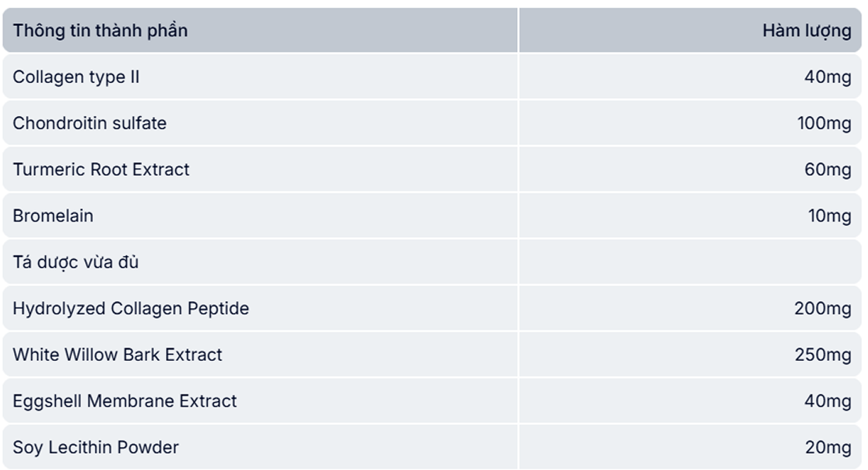Click the 40mg value for Collagen type II
868x470 pixels.
pyautogui.click(x=827, y=77)
